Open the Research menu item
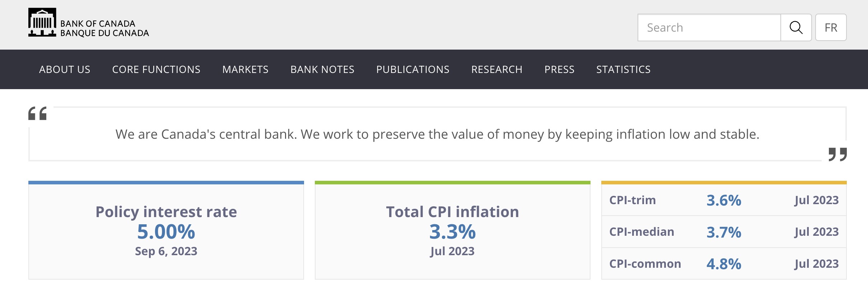This screenshot has height=294, width=868. click(496, 69)
